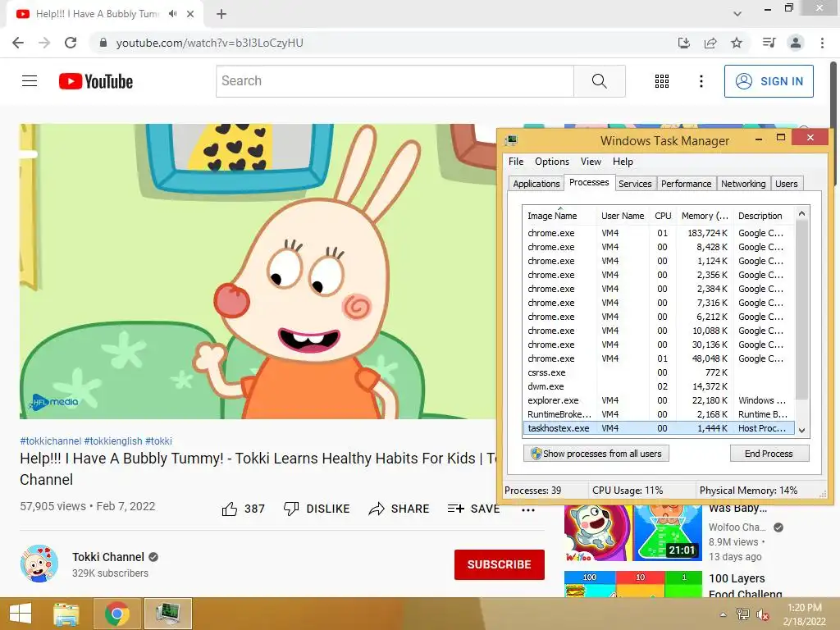Click the YouTube search magnifier button

click(x=600, y=81)
